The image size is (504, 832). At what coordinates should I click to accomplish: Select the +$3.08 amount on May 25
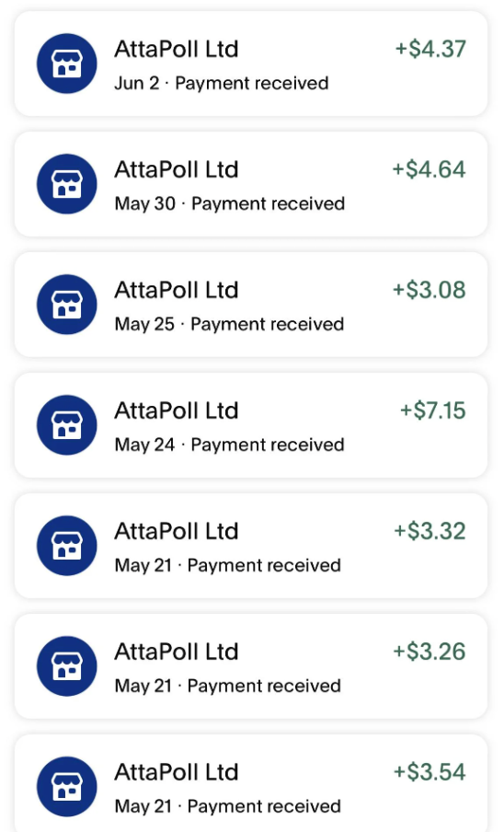(x=429, y=290)
